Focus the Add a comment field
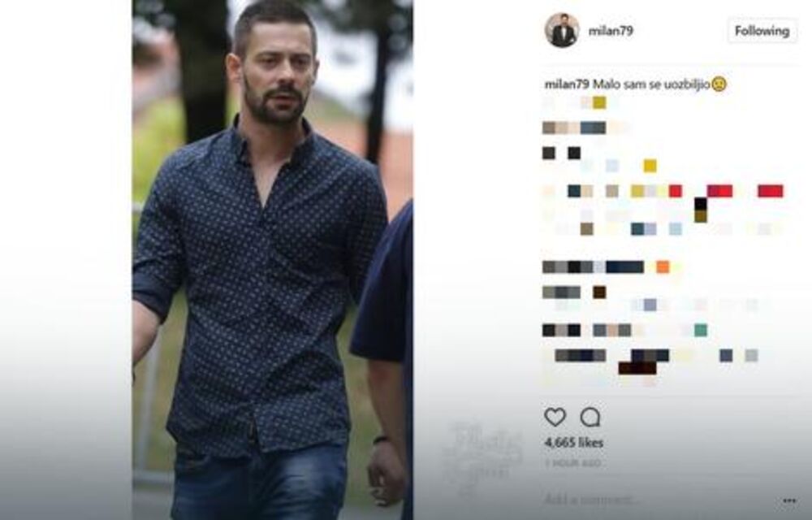Image resolution: width=812 pixels, height=520 pixels. (x=658, y=500)
